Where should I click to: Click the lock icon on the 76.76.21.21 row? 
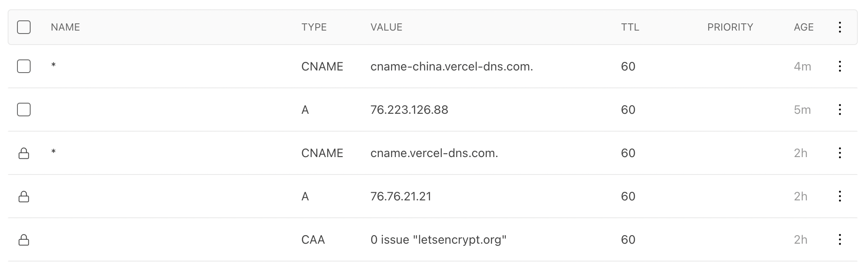(24, 196)
